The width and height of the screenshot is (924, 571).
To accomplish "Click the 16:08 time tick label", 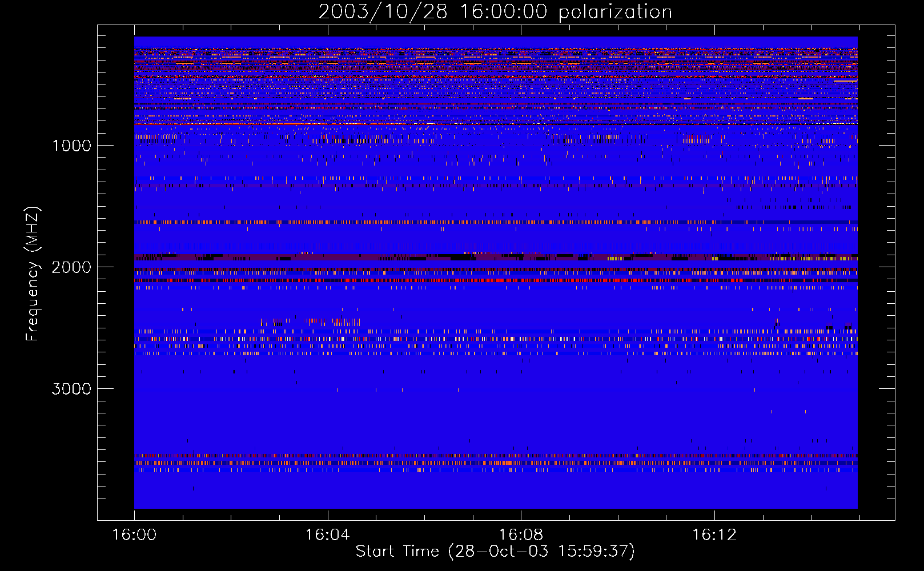I will click(521, 534).
